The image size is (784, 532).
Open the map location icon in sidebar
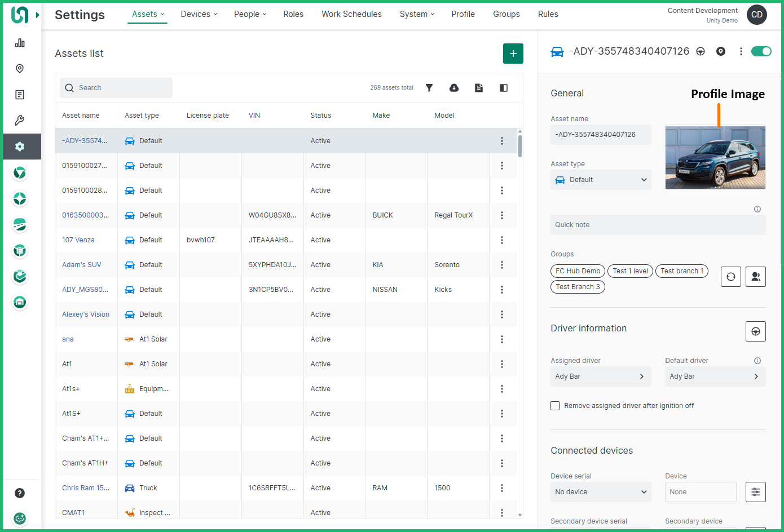point(20,69)
